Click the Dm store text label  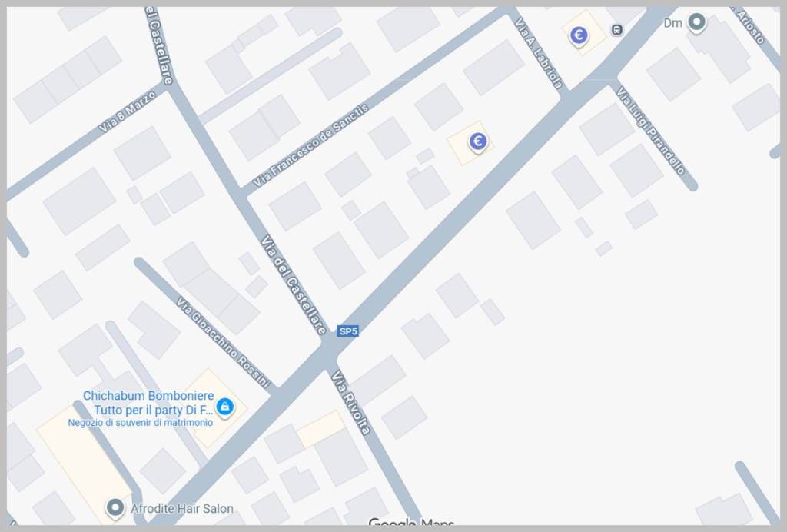672,23
